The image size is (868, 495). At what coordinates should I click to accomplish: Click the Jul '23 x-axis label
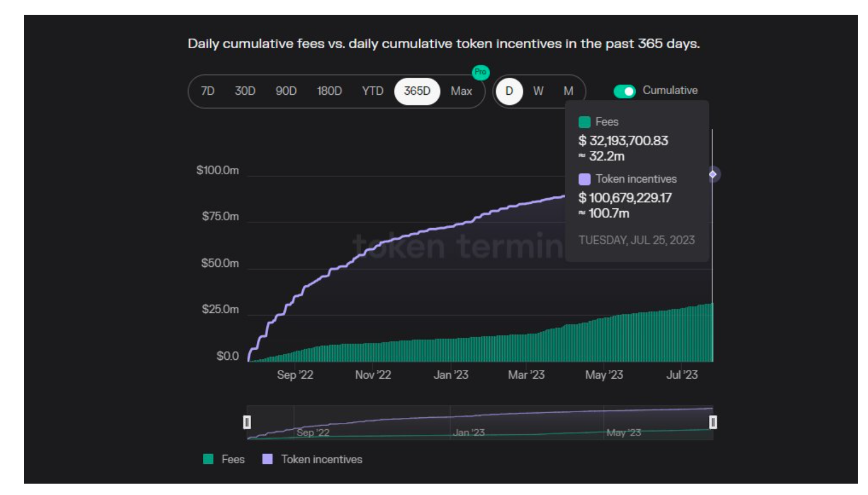point(682,375)
